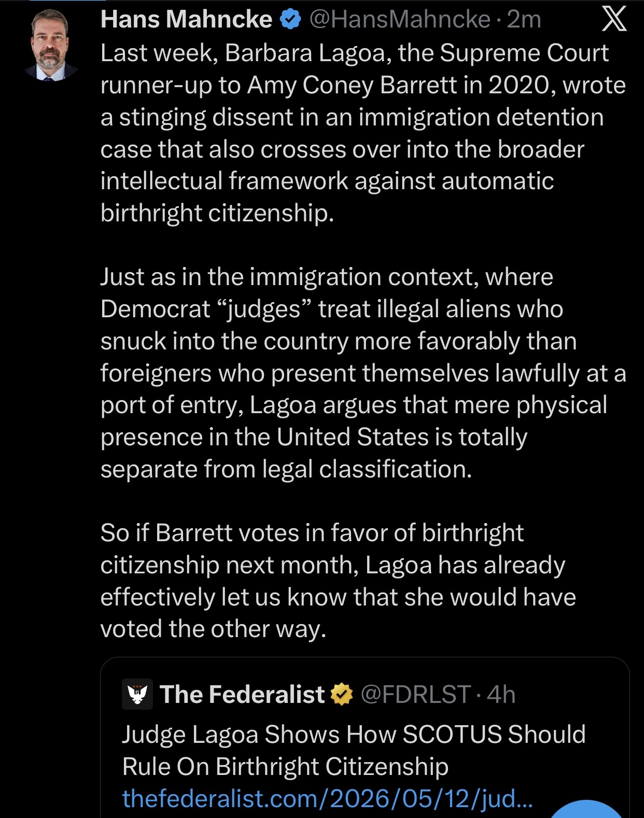Tap the paragraph beginning 'Just as in the immigration'
The image size is (644, 818).
tap(363, 373)
